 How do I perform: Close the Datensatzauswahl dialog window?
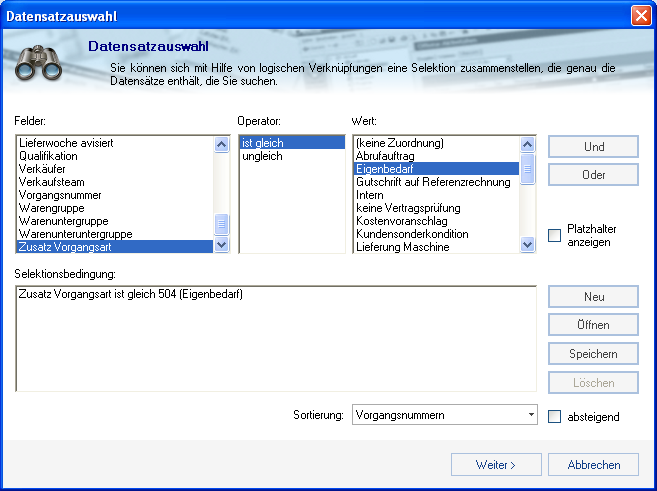click(x=640, y=15)
